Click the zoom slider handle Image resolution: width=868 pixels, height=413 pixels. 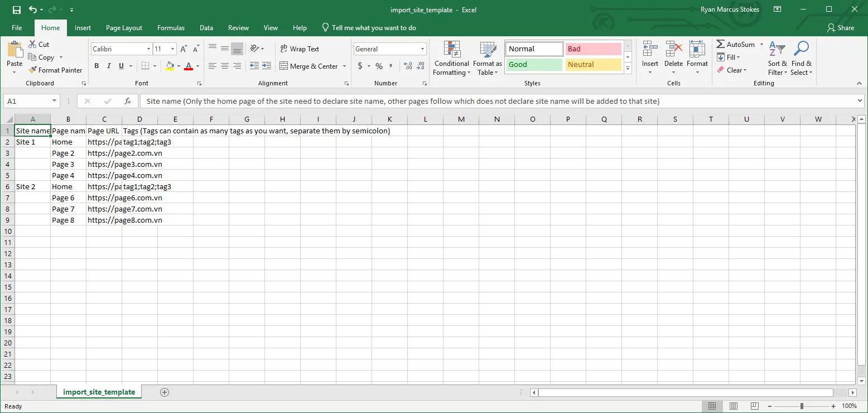tap(802, 406)
